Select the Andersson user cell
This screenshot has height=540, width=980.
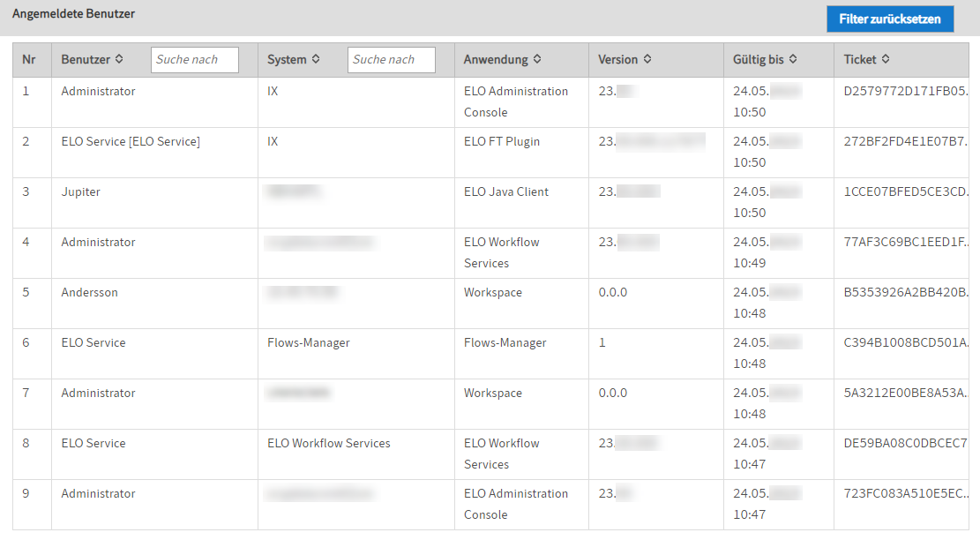point(89,293)
